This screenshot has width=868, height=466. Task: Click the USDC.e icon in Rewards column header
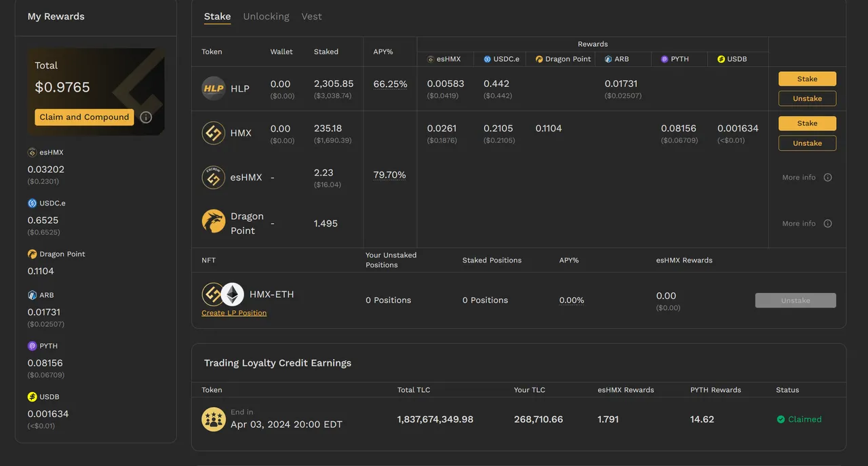(x=487, y=59)
